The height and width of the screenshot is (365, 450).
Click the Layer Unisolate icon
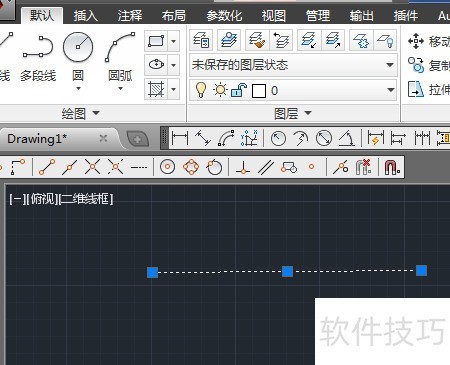pos(333,40)
